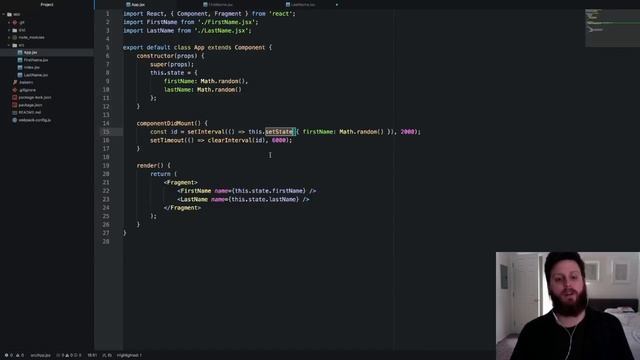Click the modified dot on LastName.jsx tab
The image size is (640, 360).
pyautogui.click(x=337, y=5)
